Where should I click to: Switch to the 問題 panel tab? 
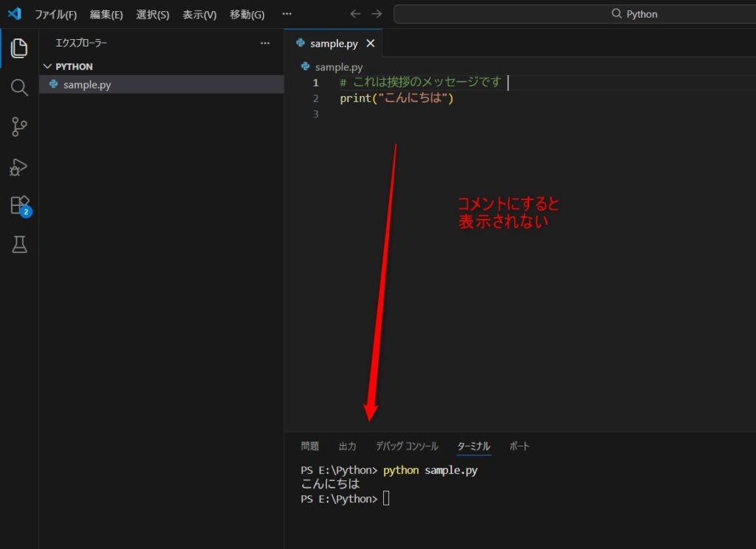coord(310,446)
